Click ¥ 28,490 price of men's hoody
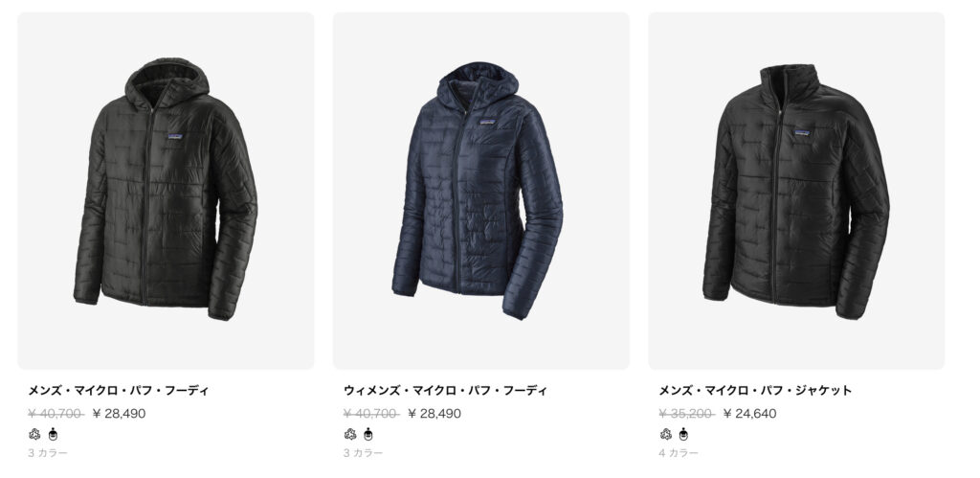 point(119,414)
